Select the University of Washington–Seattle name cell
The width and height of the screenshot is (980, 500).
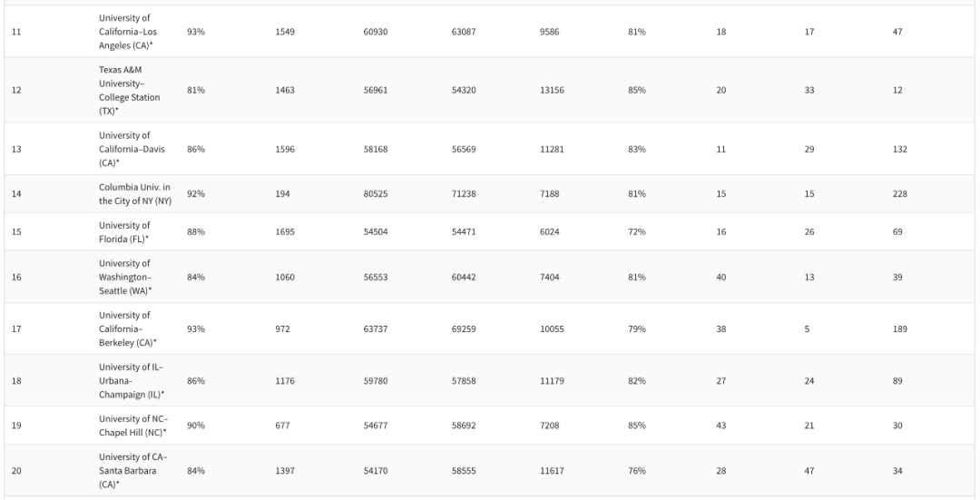[x=132, y=276]
